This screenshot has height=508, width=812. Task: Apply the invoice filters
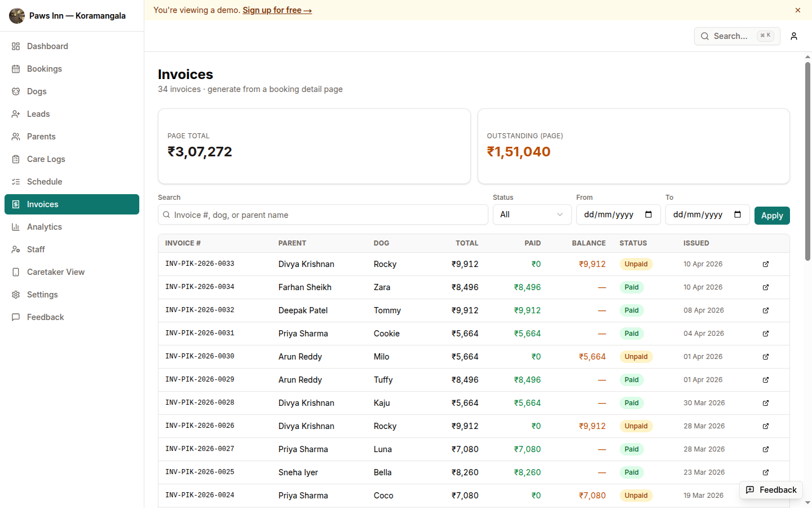coord(772,215)
